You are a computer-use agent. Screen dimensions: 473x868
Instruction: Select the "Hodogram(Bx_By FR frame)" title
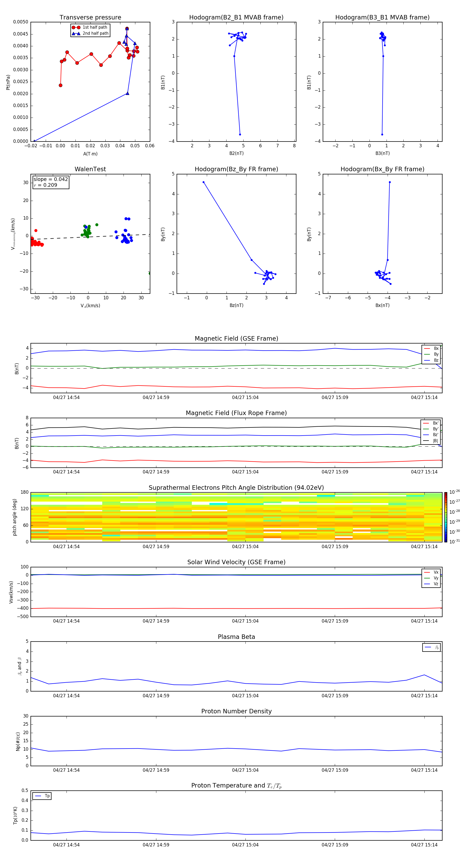pyautogui.click(x=382, y=169)
